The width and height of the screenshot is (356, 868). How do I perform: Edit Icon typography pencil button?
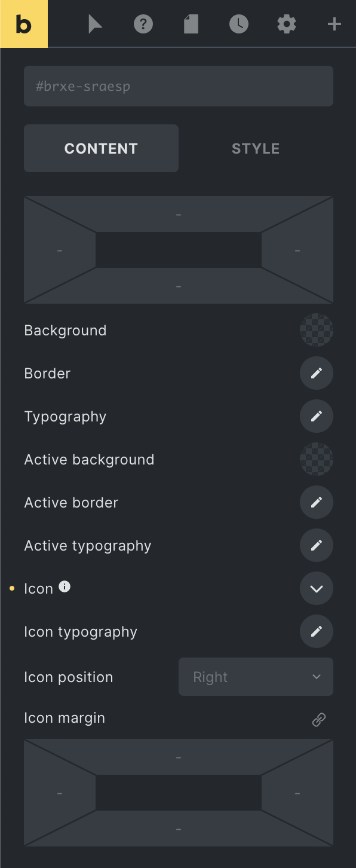(317, 631)
